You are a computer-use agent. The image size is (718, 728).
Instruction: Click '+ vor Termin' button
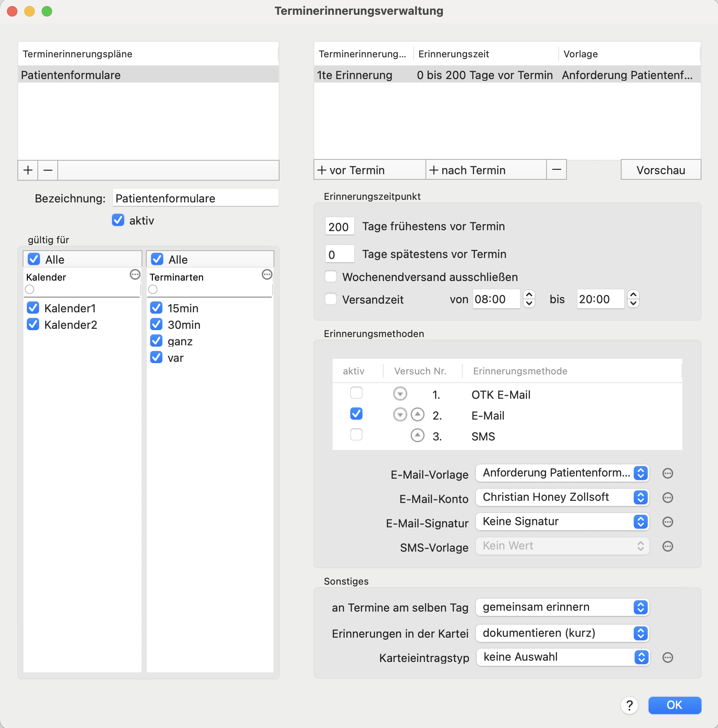click(x=370, y=169)
